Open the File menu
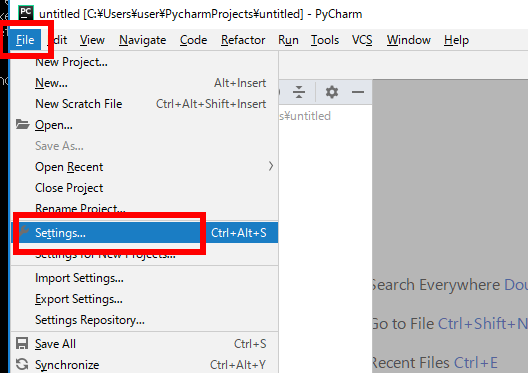Viewport: 528px width, 373px height. [25, 40]
